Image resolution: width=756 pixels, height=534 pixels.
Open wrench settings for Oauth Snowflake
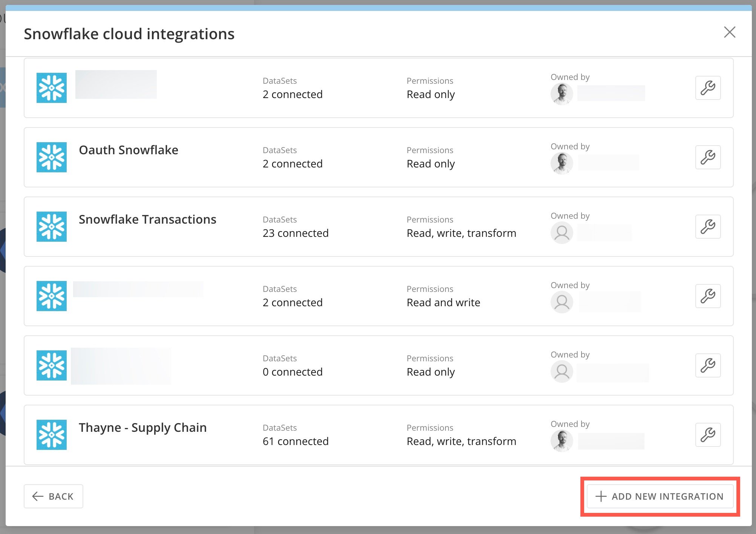coord(708,157)
